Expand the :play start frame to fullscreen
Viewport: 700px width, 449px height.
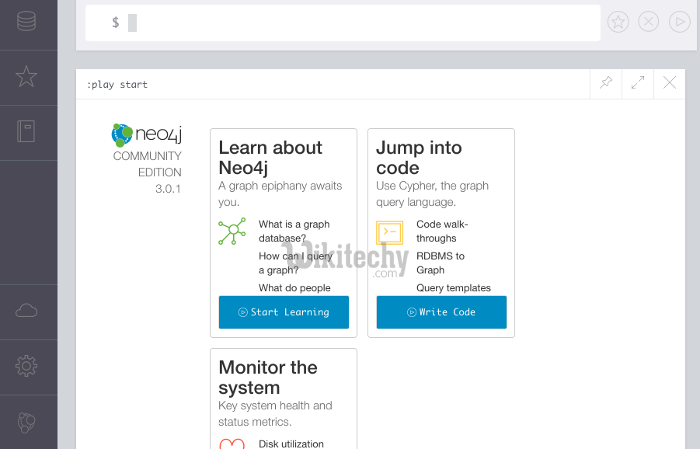coord(637,84)
